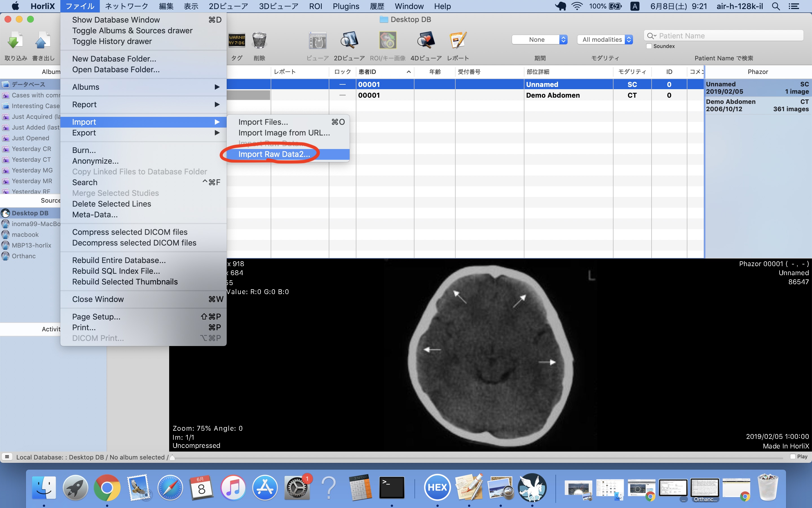
Task: Open Calculator icon in Dock
Action: pos(360,487)
